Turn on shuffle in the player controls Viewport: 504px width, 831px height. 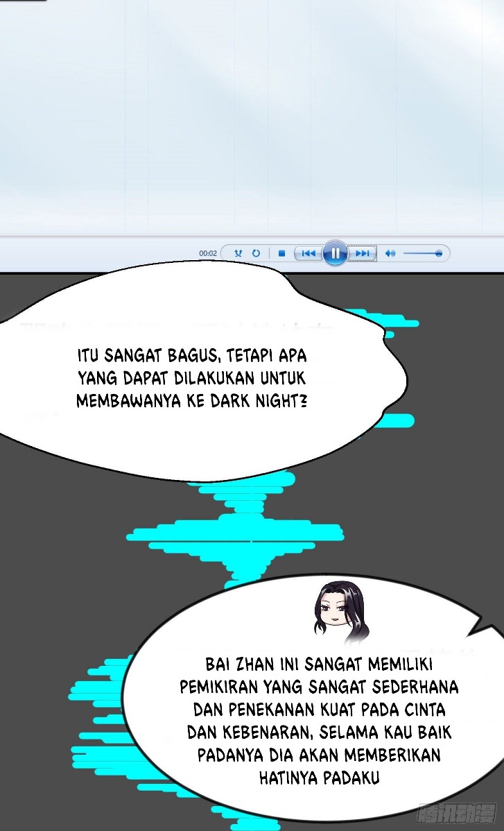pyautogui.click(x=238, y=254)
